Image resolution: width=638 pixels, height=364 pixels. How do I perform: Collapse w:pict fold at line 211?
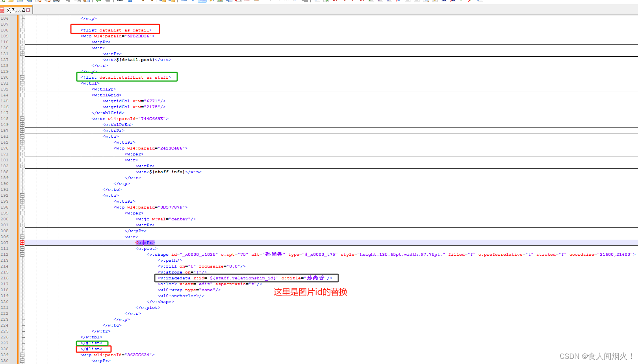click(x=22, y=249)
